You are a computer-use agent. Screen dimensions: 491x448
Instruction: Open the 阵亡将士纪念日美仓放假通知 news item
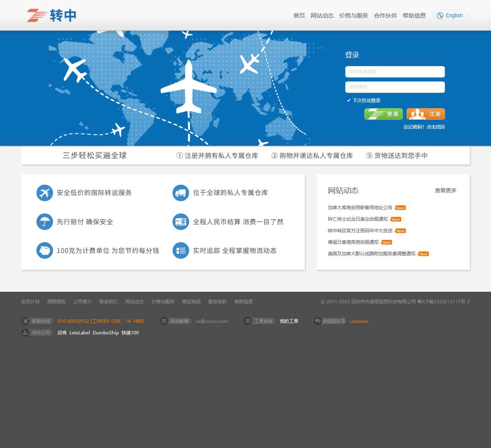358,219
